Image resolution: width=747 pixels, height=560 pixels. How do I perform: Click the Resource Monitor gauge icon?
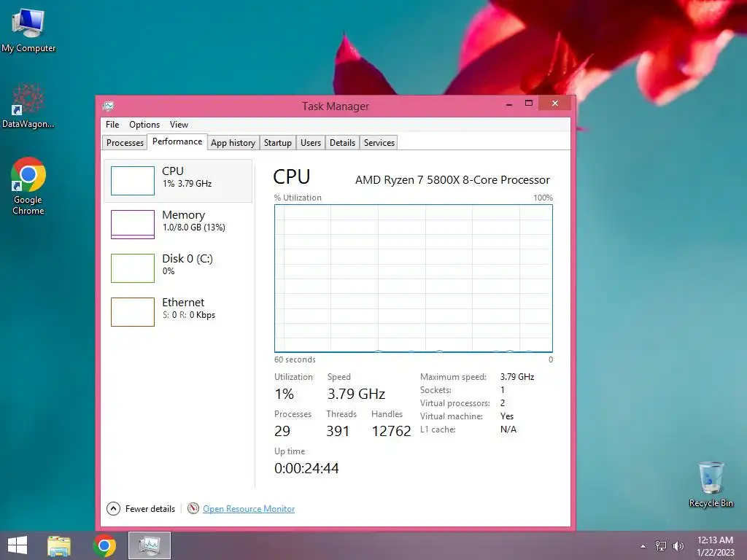(193, 508)
